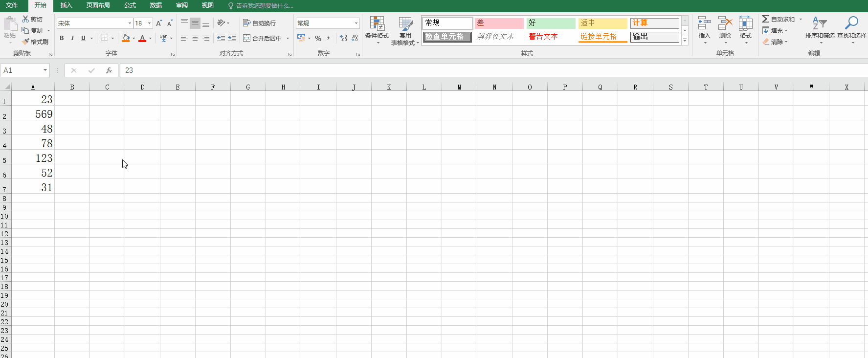Apply comma style number format

pos(329,38)
